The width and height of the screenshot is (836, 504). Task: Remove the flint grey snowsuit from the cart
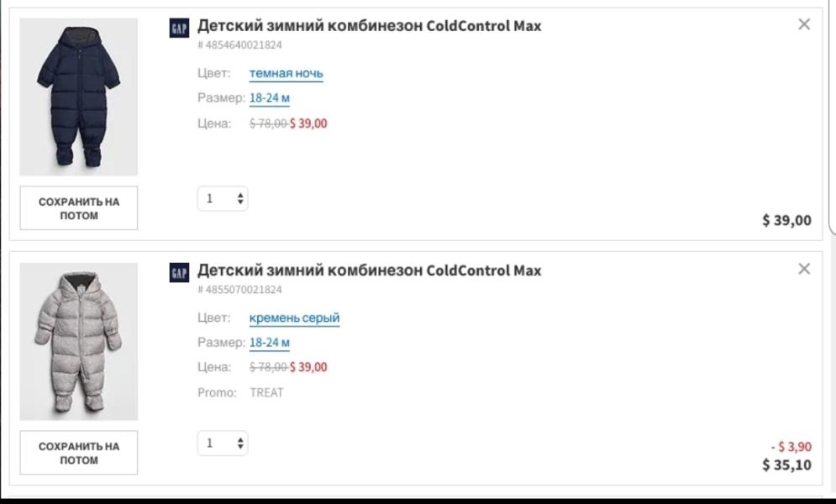point(804,269)
